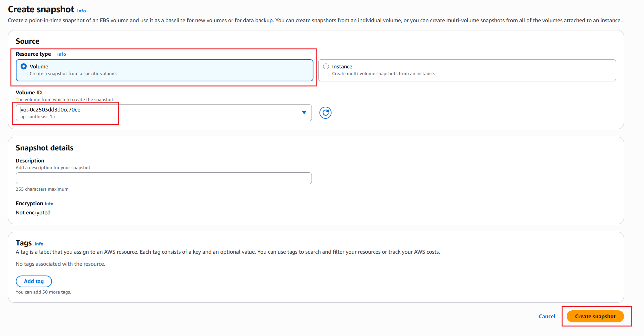Click 'No tags associated with the resource.' text
Viewport: 644px width, 336px height.
click(x=60, y=264)
